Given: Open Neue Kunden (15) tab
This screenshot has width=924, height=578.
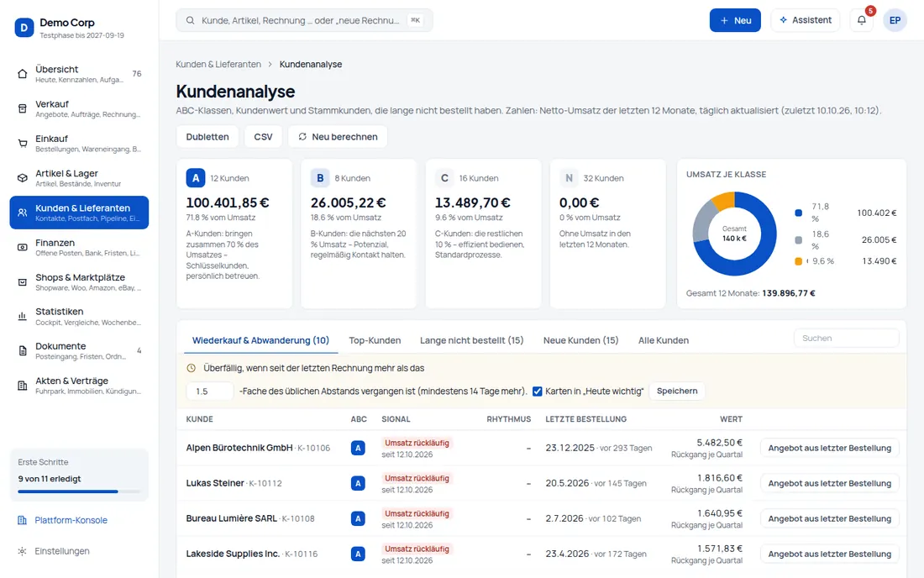Looking at the screenshot, I should tap(580, 340).
